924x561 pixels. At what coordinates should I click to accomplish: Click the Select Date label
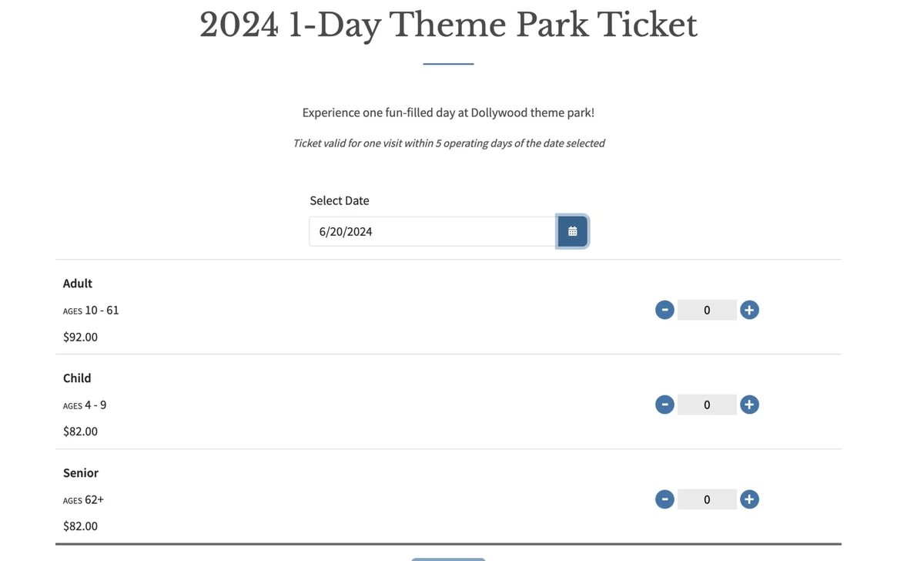pos(340,200)
